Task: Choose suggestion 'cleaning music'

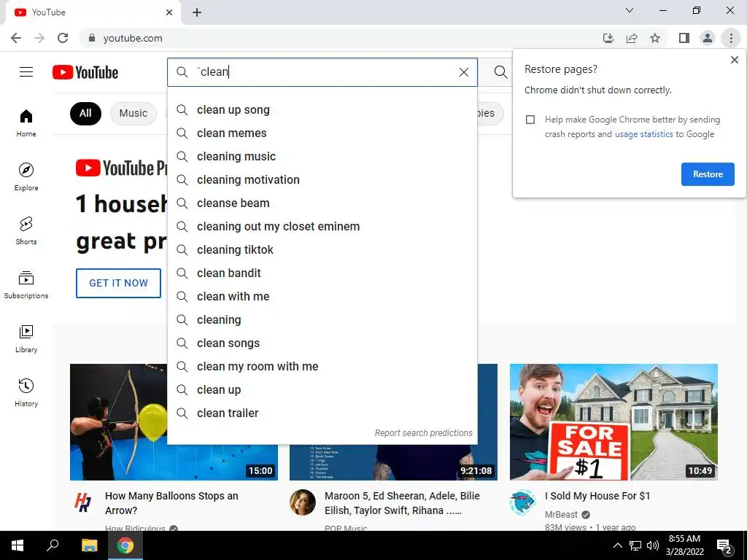Action: point(322,157)
